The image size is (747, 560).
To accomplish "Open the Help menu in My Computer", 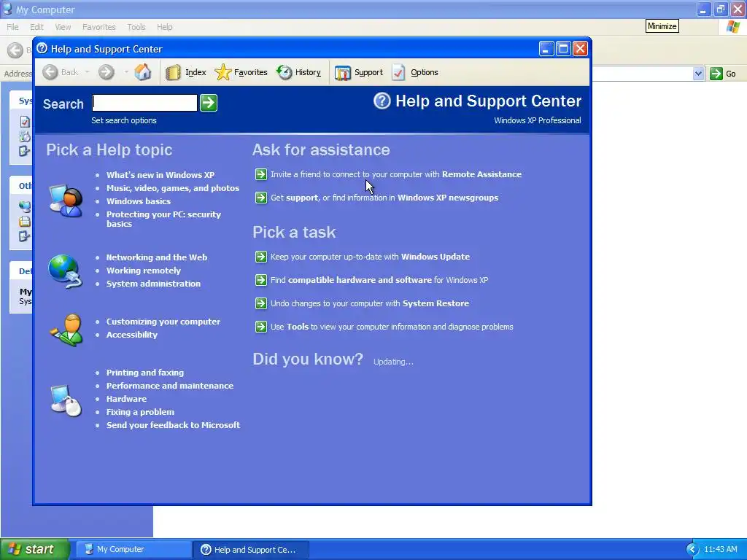I will coord(164,27).
